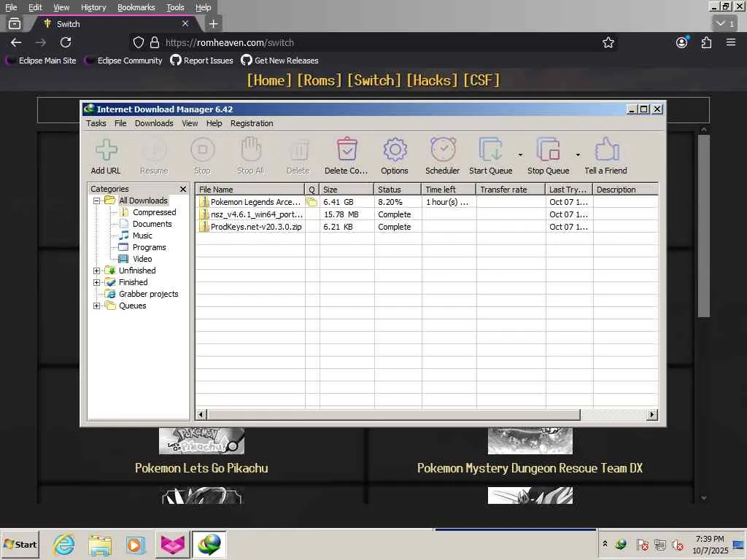Open the [Home] site link
The height and width of the screenshot is (560, 747).
coord(268,80)
